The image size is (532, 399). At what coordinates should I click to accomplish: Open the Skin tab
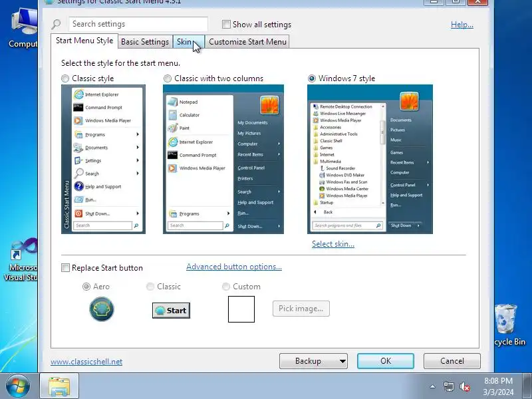tap(189, 42)
